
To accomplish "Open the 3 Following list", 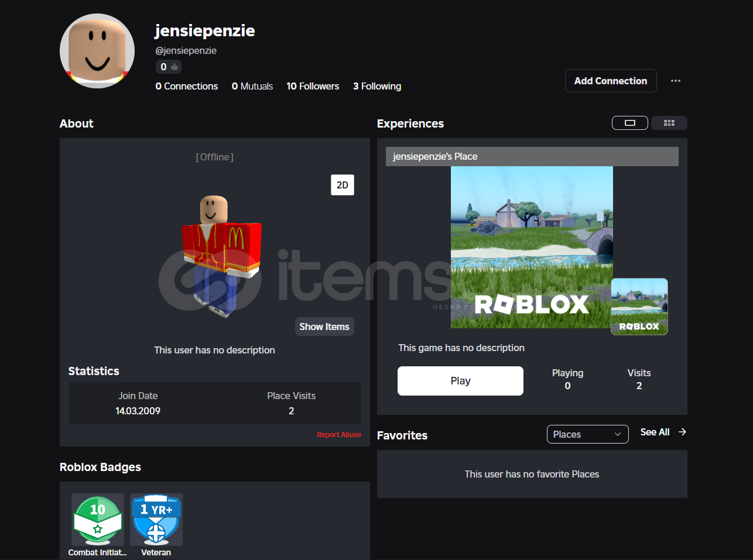I will click(x=377, y=86).
